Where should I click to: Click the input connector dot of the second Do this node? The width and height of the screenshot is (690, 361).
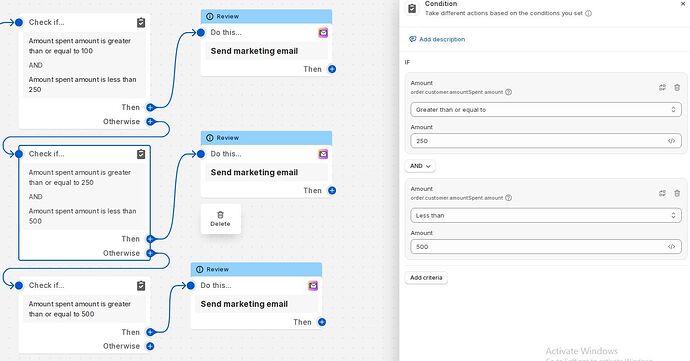coord(201,154)
